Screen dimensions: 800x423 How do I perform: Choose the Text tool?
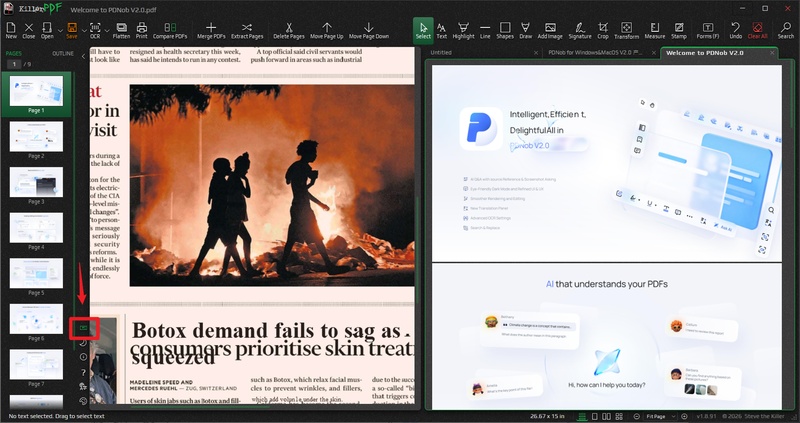click(442, 30)
